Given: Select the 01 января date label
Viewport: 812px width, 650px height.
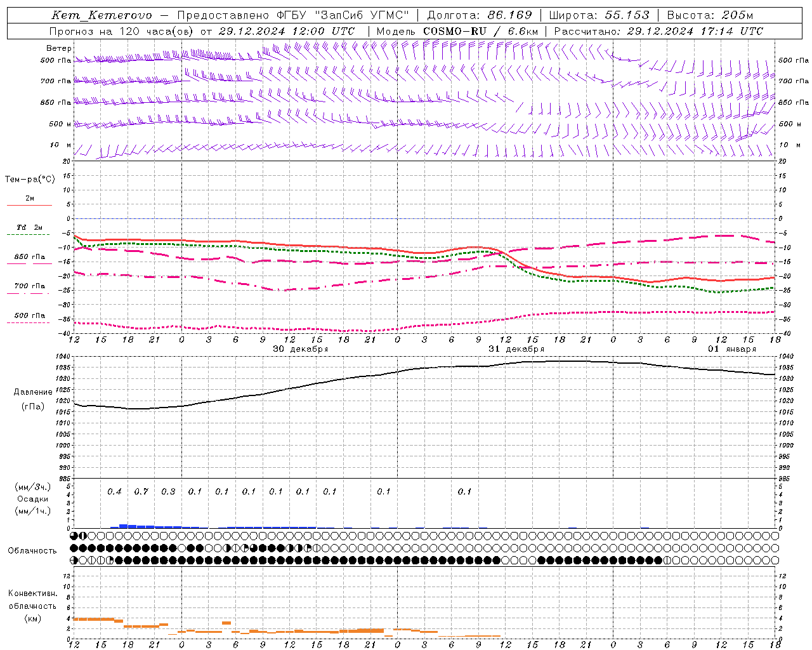Looking at the screenshot, I should click(732, 349).
